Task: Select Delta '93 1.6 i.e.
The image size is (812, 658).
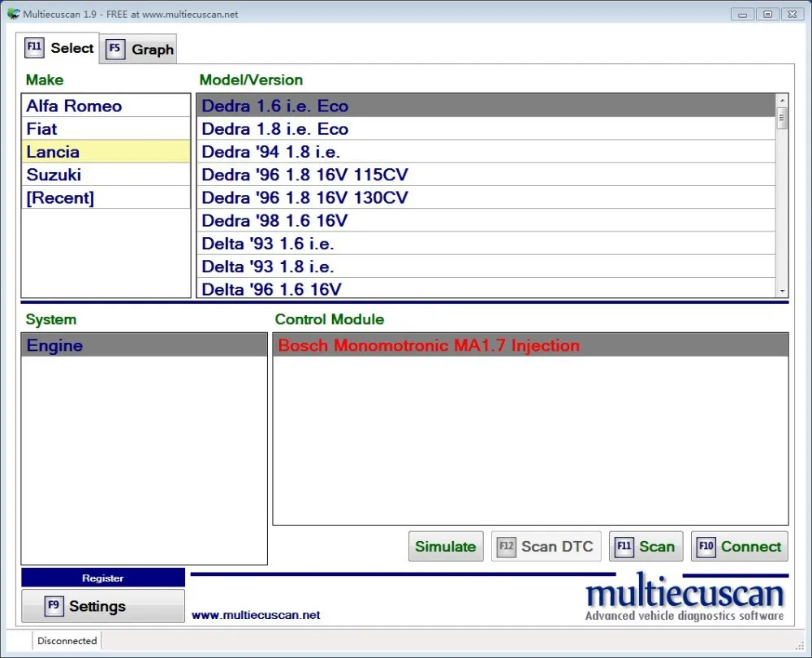Action: [x=486, y=243]
